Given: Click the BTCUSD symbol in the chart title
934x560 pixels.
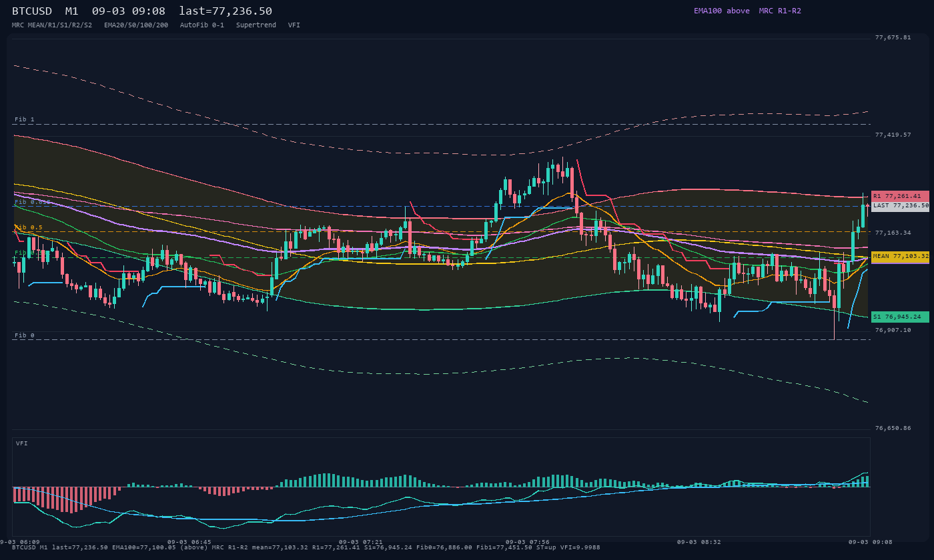Looking at the screenshot, I should pyautogui.click(x=32, y=11).
